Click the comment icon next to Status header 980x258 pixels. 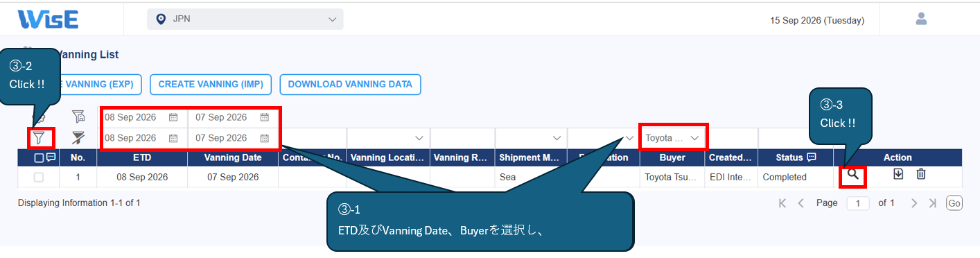click(x=811, y=157)
